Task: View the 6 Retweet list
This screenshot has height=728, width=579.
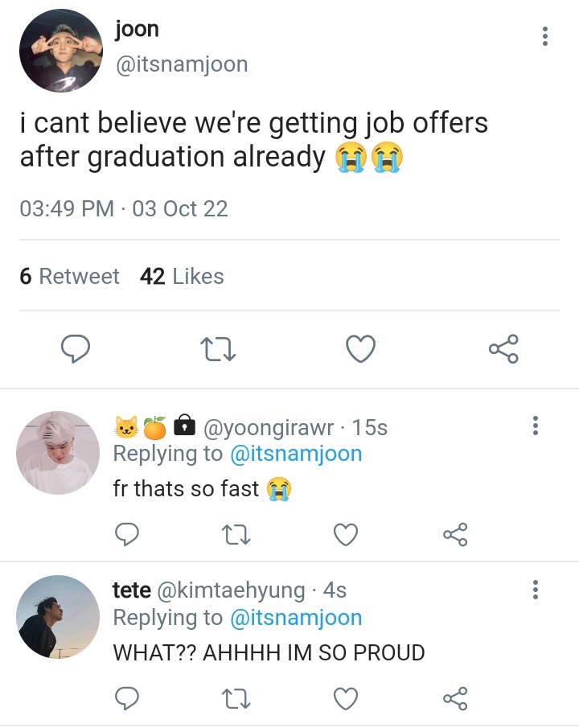Action: pyautogui.click(x=69, y=276)
